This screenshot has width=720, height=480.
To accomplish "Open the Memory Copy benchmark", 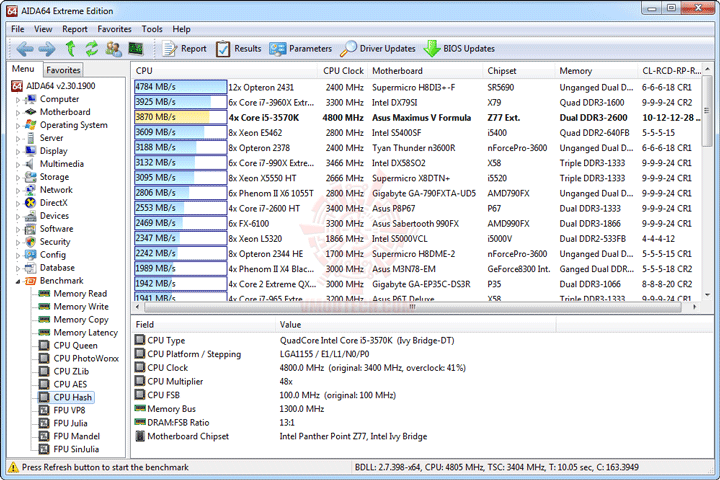I will pyautogui.click(x=81, y=319).
